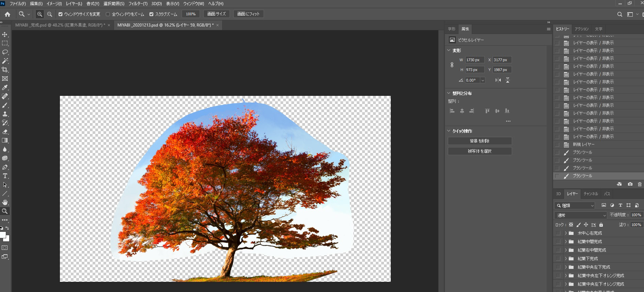
Task: Select the Rectangular Marquee tool
Action: pos(5,43)
